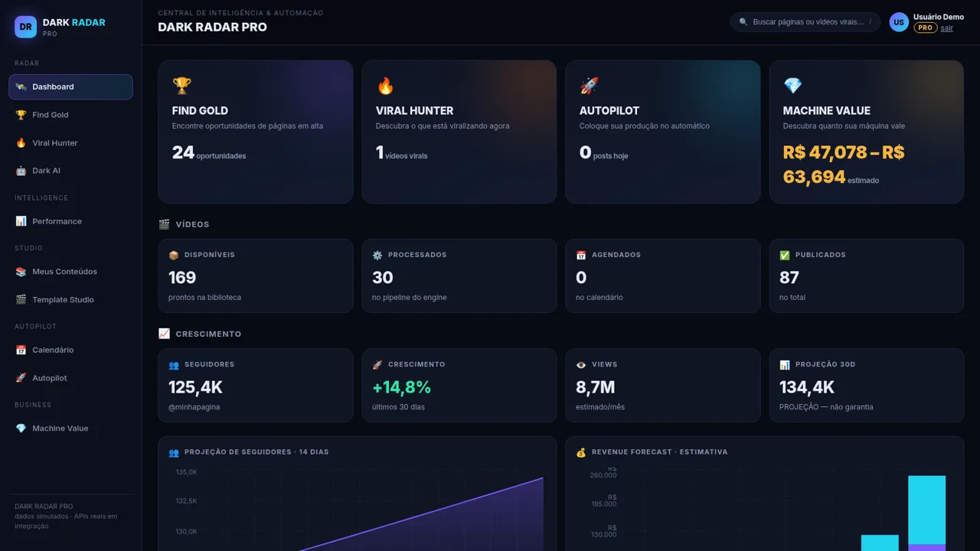This screenshot has height=551, width=980.
Task: Click the US user avatar
Action: click(899, 22)
